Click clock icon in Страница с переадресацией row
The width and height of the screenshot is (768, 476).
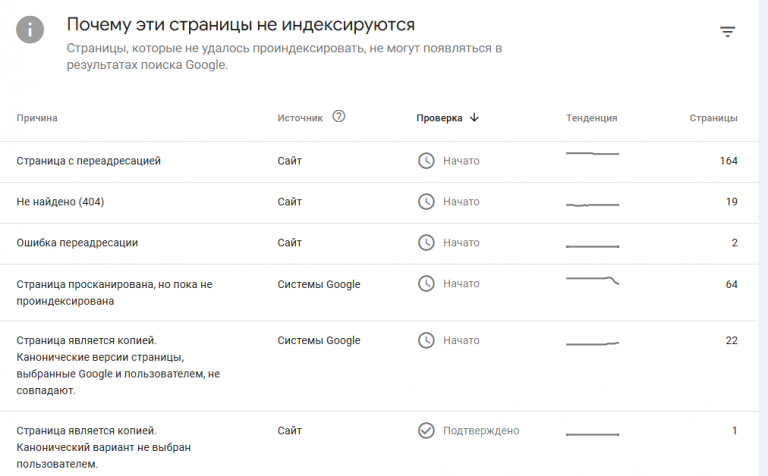click(x=426, y=160)
